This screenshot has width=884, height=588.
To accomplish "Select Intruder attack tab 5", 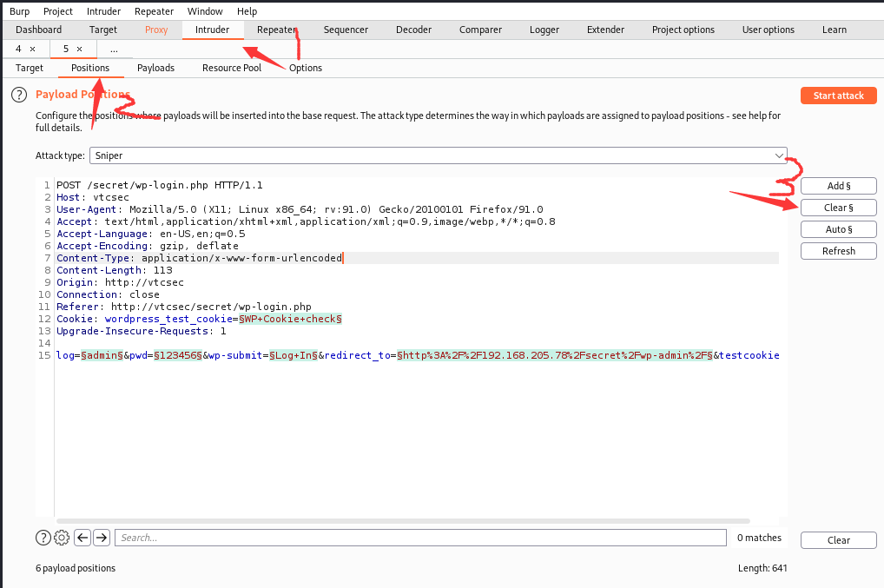I will 66,49.
